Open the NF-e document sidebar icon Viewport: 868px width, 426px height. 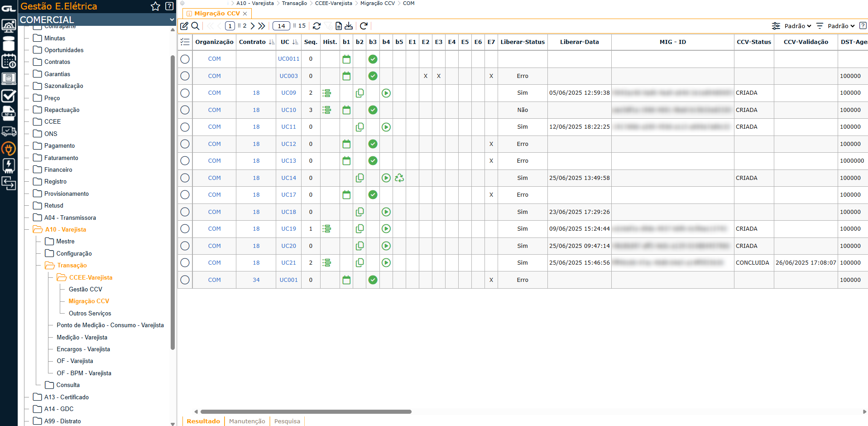coord(9,113)
